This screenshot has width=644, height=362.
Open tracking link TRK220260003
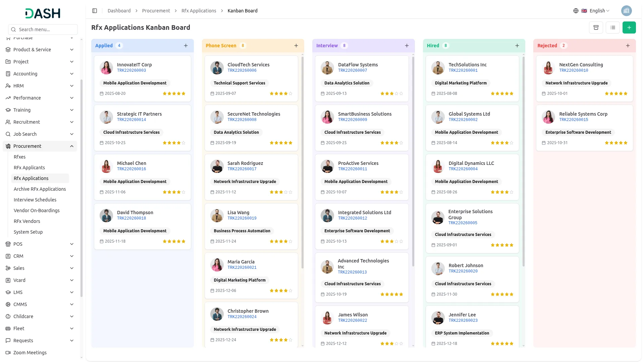coord(131,70)
